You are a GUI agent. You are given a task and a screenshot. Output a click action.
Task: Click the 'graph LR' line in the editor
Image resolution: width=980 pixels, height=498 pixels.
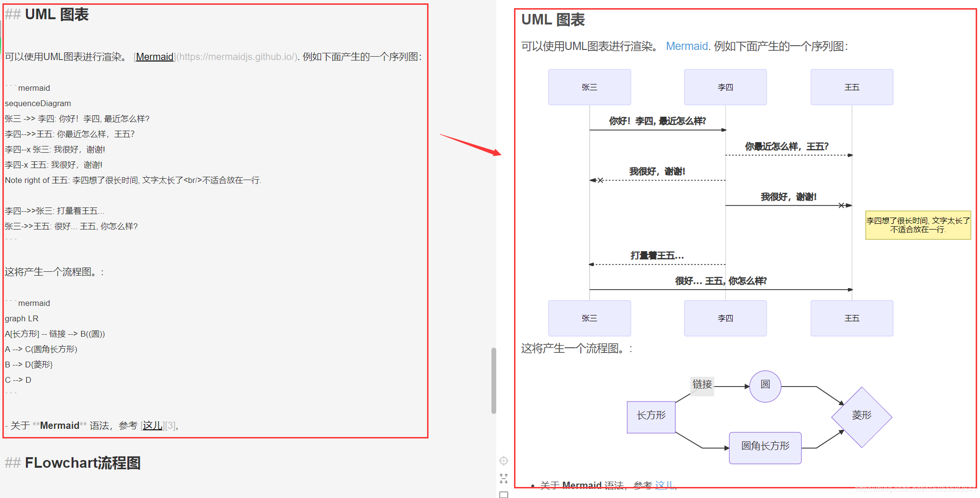pos(22,318)
